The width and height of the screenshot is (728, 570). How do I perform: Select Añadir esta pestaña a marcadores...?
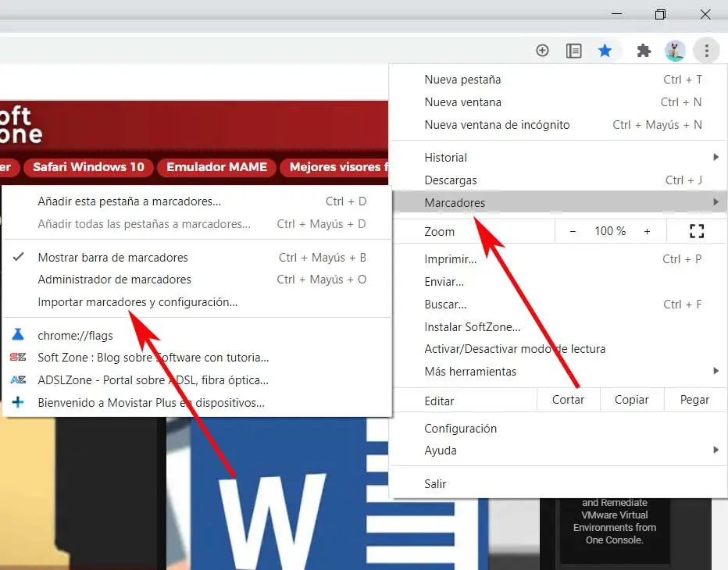tap(197, 201)
